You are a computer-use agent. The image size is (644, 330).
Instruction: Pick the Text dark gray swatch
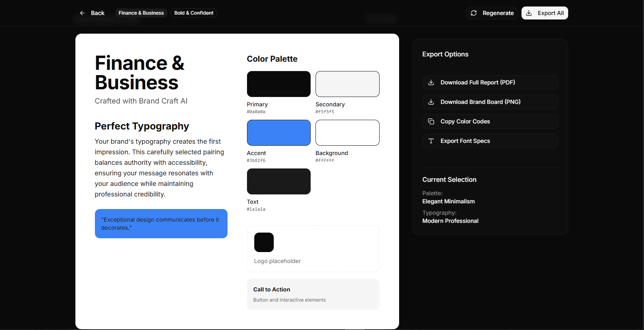279,181
